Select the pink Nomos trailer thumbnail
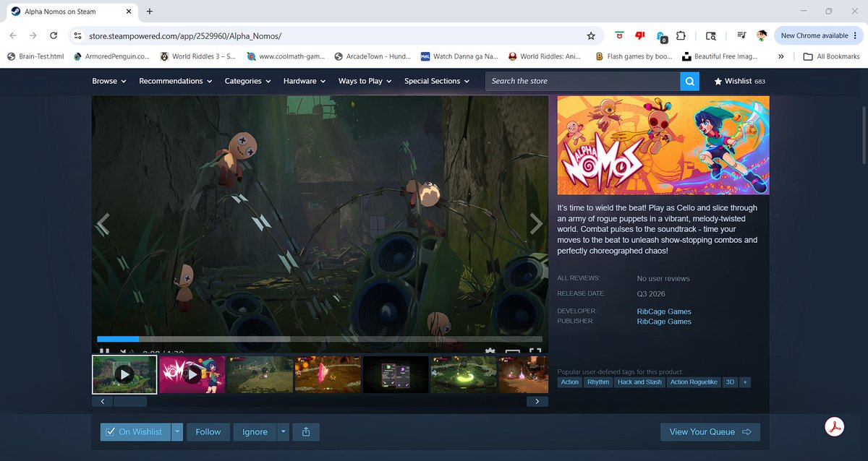868x461 pixels. tap(192, 374)
